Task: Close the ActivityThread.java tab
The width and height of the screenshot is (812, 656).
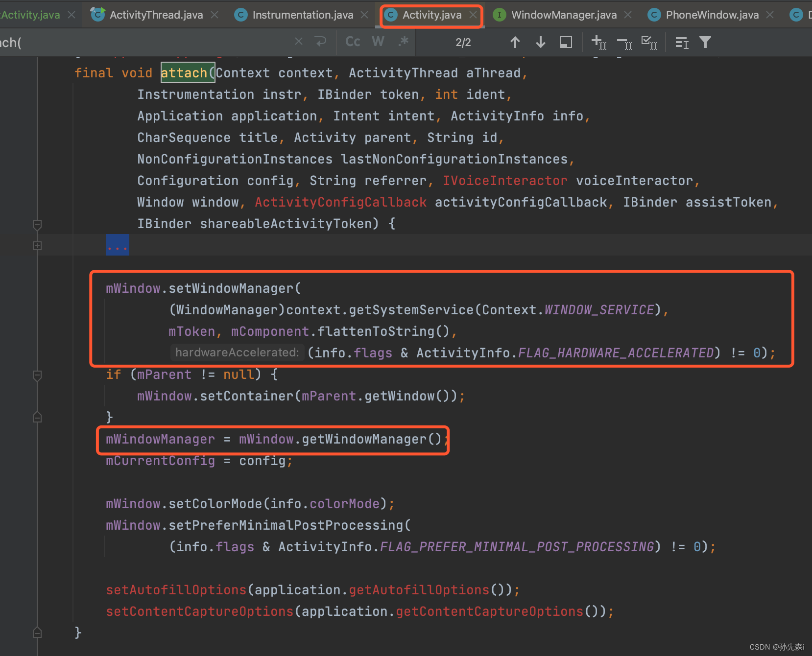Action: pyautogui.click(x=215, y=15)
